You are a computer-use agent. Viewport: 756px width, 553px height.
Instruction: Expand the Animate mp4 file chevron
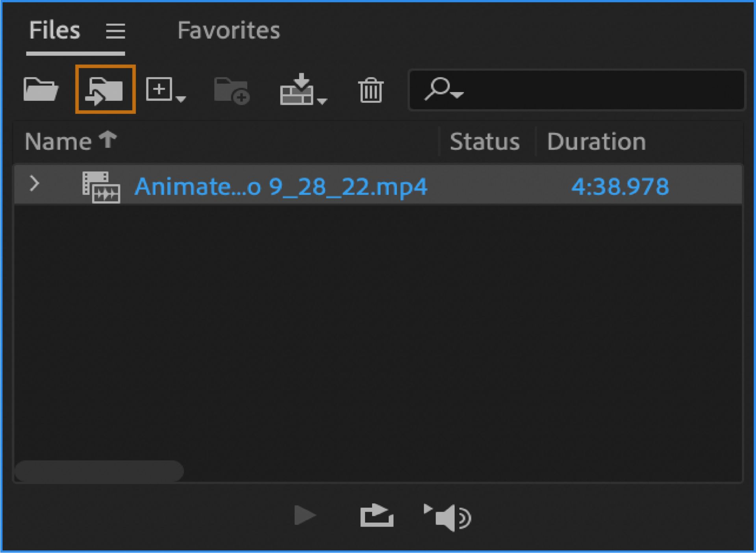(35, 184)
